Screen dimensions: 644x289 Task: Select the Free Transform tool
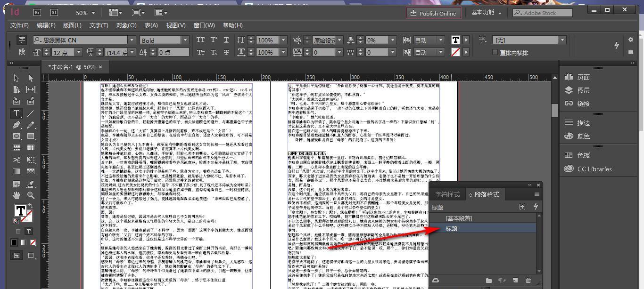pyautogui.click(x=31, y=160)
